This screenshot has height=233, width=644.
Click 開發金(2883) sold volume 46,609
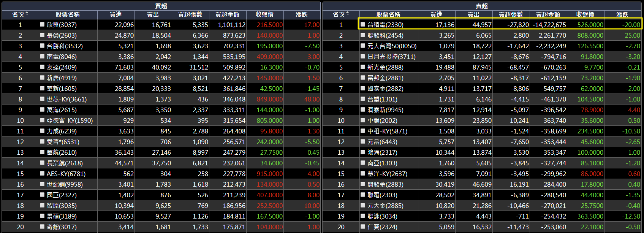click(482, 184)
